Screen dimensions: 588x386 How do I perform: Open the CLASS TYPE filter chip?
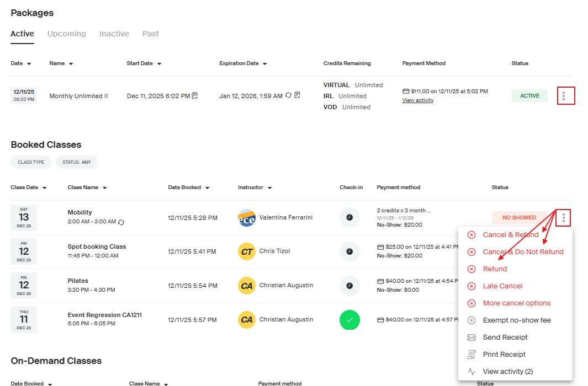tap(31, 162)
